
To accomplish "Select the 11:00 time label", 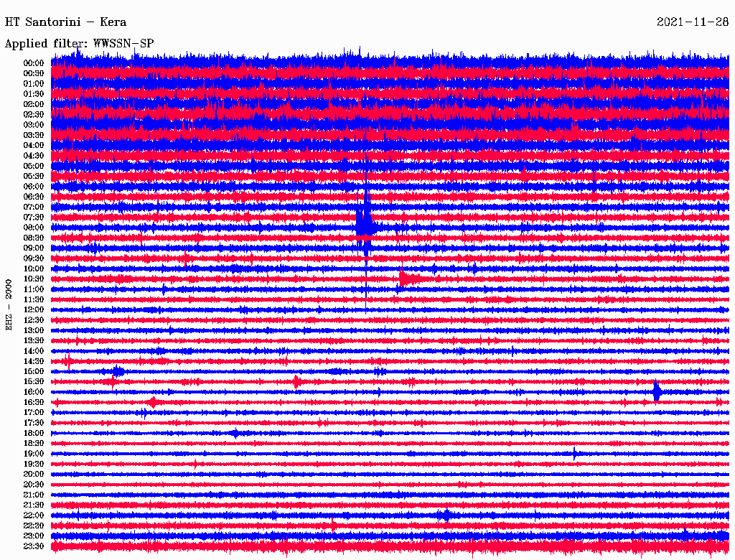I will point(34,289).
